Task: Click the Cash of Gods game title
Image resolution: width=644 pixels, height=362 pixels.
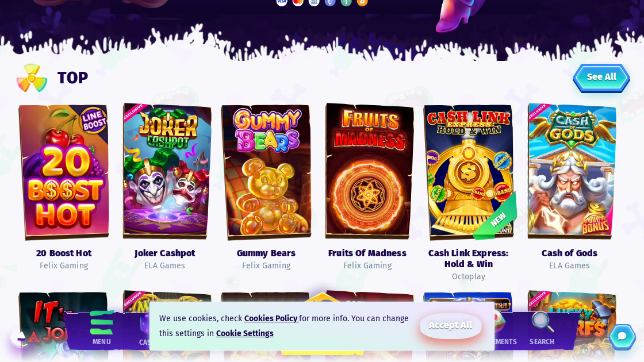Action: 569,253
